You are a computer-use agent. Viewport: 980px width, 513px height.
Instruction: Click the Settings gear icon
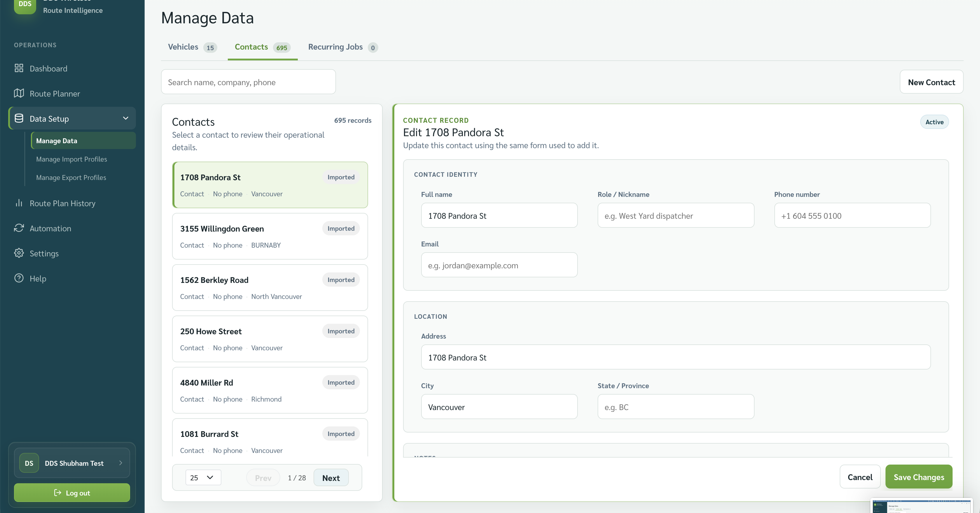[19, 253]
